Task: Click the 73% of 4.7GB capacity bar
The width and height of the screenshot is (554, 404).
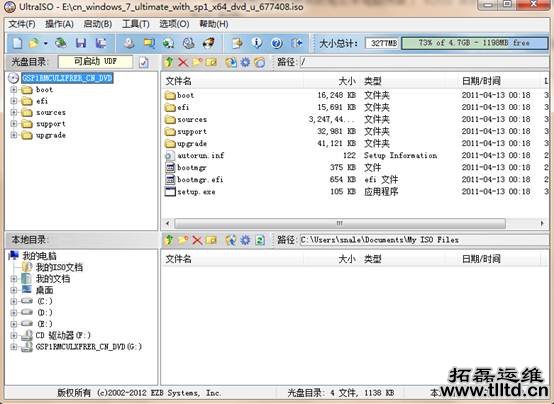Action: click(x=475, y=43)
